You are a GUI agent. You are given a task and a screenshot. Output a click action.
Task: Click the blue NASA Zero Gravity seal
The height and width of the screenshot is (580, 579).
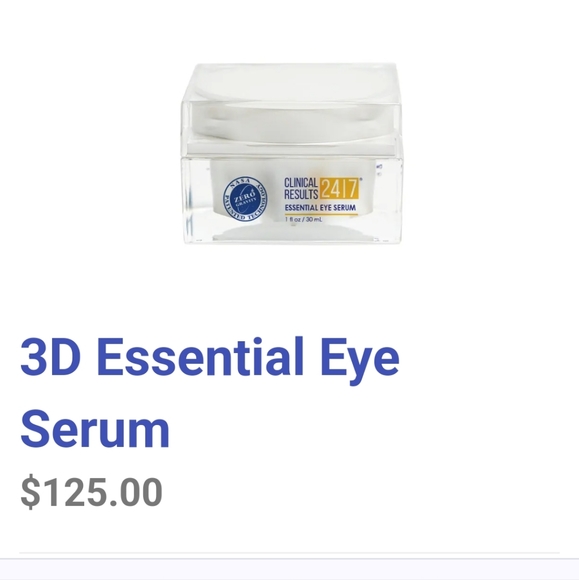click(245, 199)
